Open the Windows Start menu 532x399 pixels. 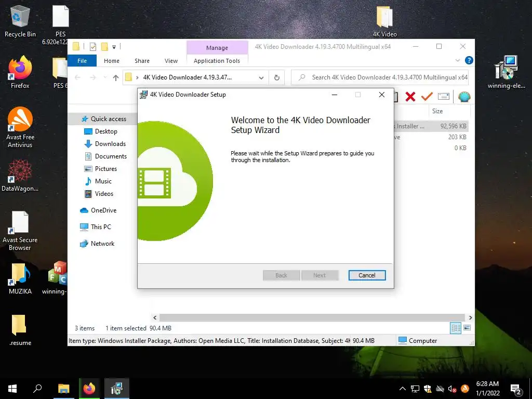(12, 389)
